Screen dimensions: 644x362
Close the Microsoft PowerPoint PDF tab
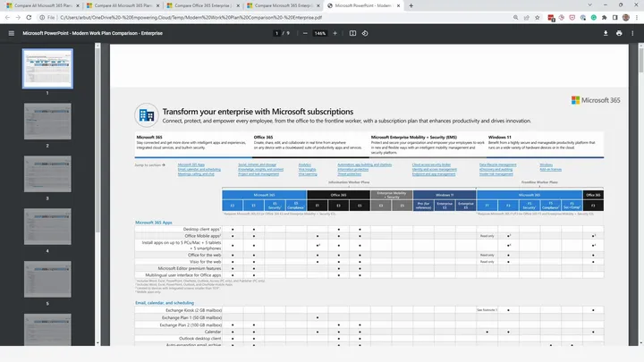398,5
